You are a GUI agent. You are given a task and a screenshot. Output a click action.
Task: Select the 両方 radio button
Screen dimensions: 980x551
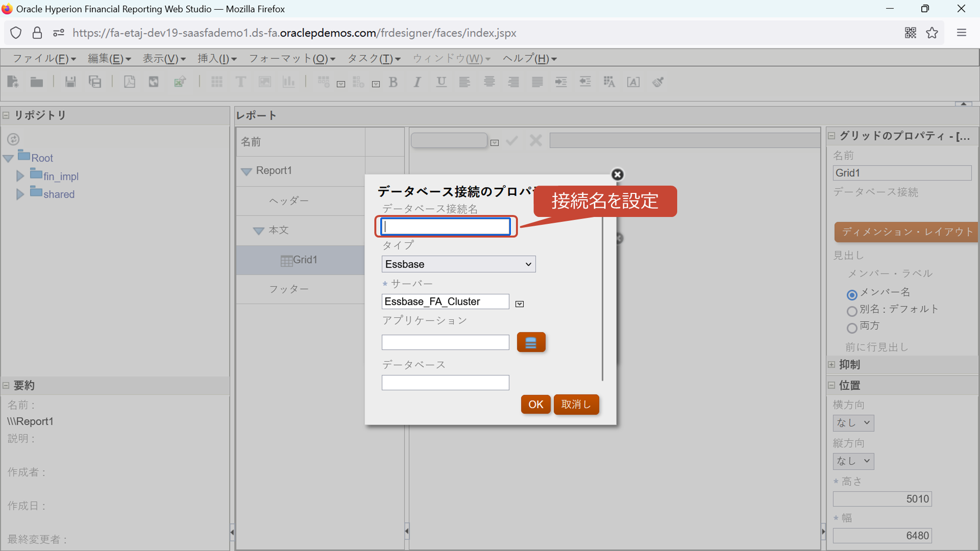(x=852, y=328)
